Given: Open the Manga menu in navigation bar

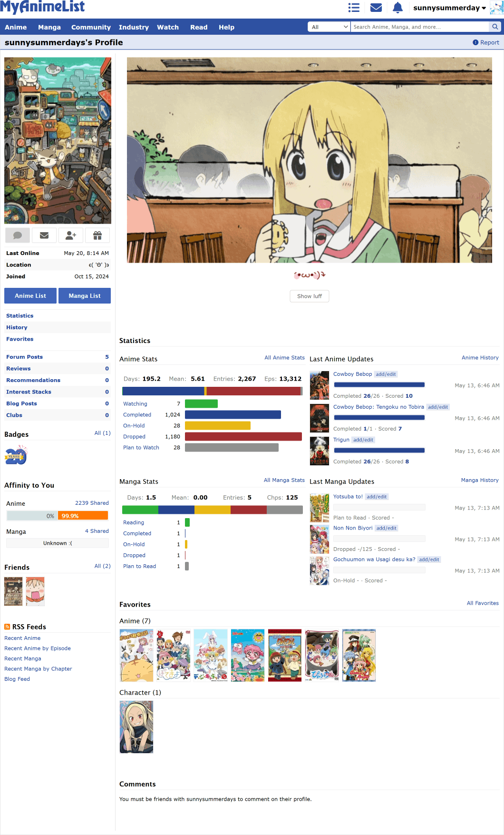Looking at the screenshot, I should coord(49,27).
